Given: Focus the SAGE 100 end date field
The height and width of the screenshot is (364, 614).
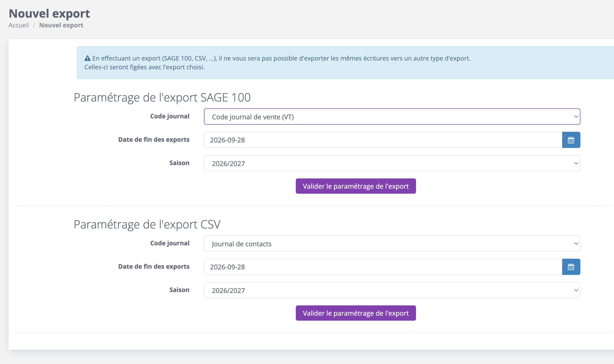Looking at the screenshot, I should click(x=383, y=140).
